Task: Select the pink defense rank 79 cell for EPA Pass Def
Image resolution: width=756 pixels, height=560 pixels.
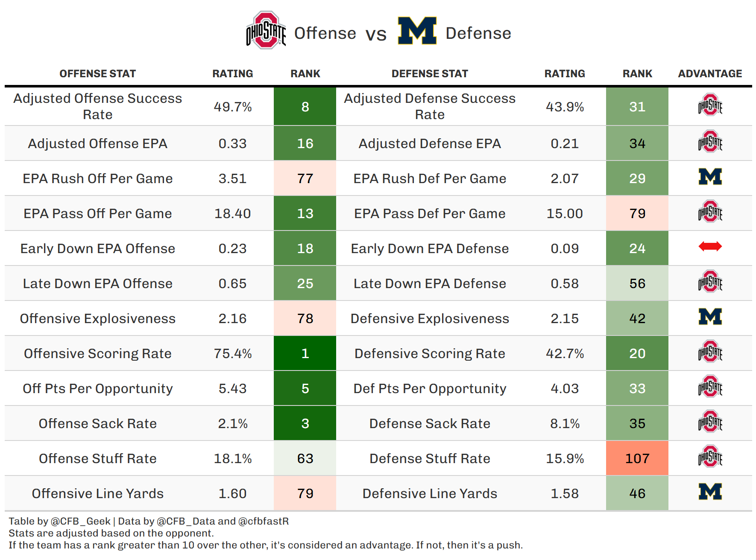Action: [637, 213]
